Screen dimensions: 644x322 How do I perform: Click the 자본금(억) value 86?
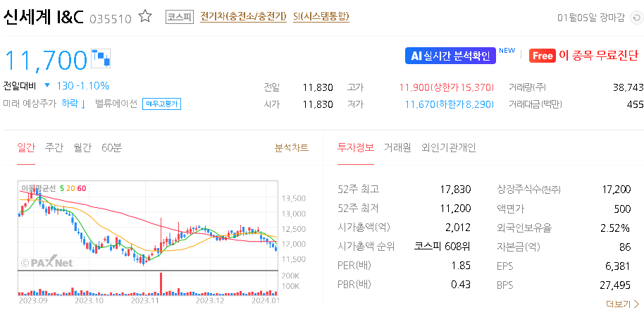tap(625, 247)
